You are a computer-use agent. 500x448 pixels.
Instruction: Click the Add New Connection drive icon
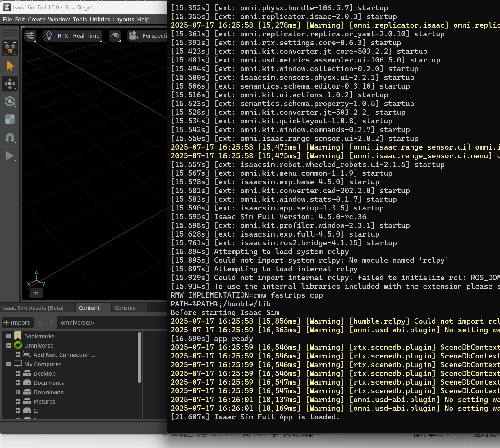(27, 354)
